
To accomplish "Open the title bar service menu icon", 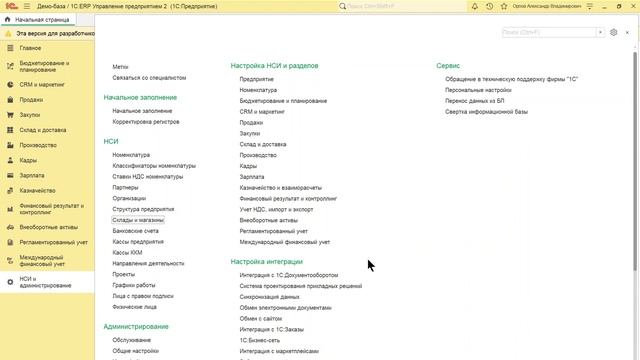I will click(590, 6).
